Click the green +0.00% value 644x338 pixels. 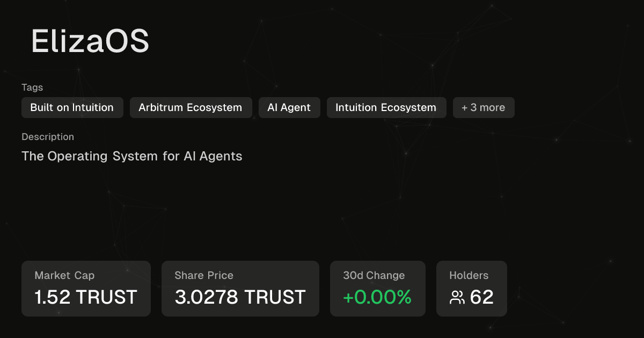[x=377, y=297]
